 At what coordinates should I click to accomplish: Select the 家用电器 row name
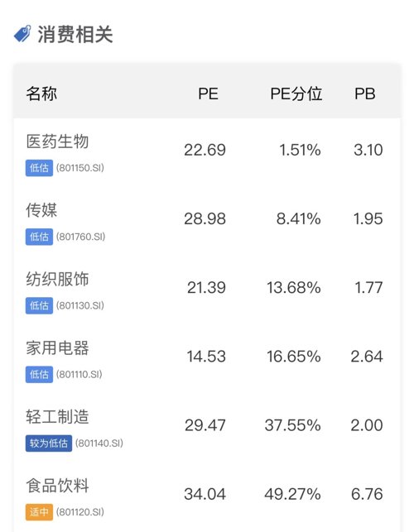tap(57, 347)
